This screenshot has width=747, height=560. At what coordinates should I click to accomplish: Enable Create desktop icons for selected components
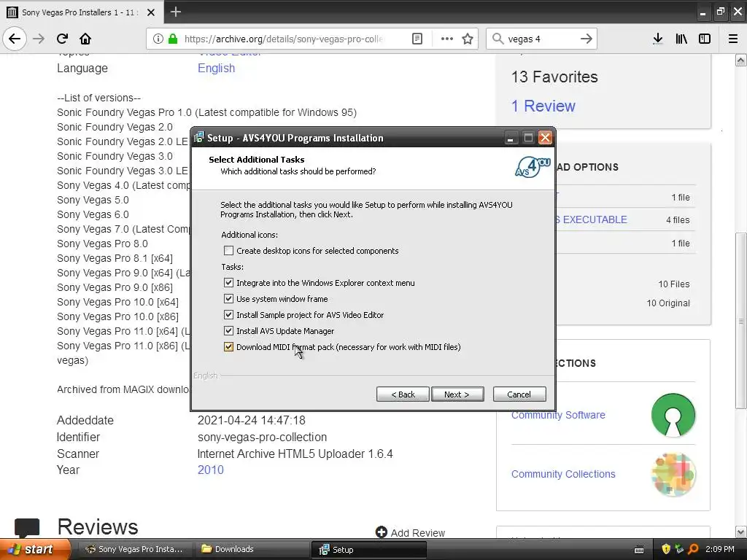coord(228,251)
